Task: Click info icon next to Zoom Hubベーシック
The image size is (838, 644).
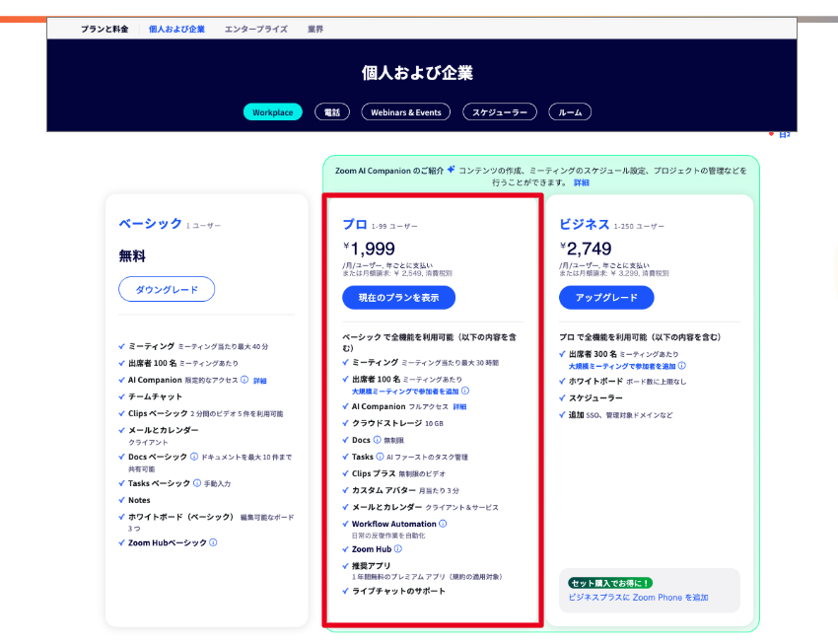Action: point(213,542)
